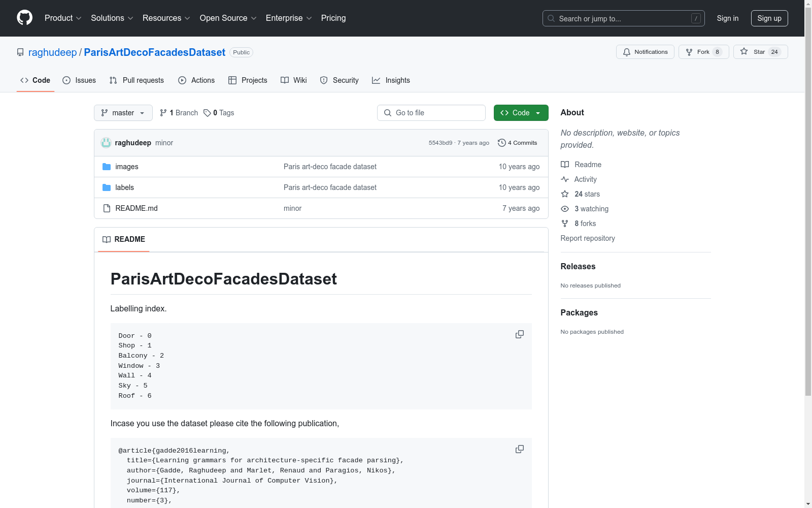Click the star icon in the Star button

(x=744, y=51)
